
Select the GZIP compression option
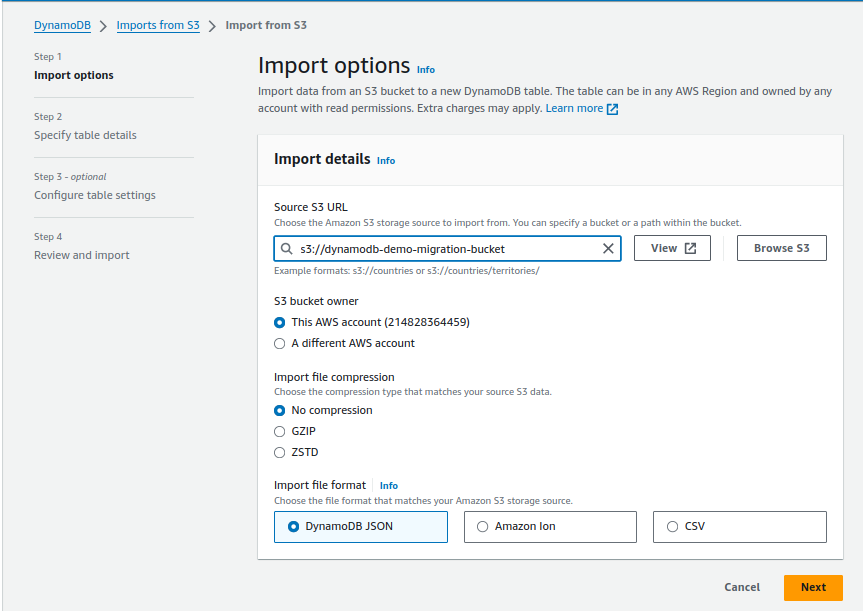pos(280,432)
